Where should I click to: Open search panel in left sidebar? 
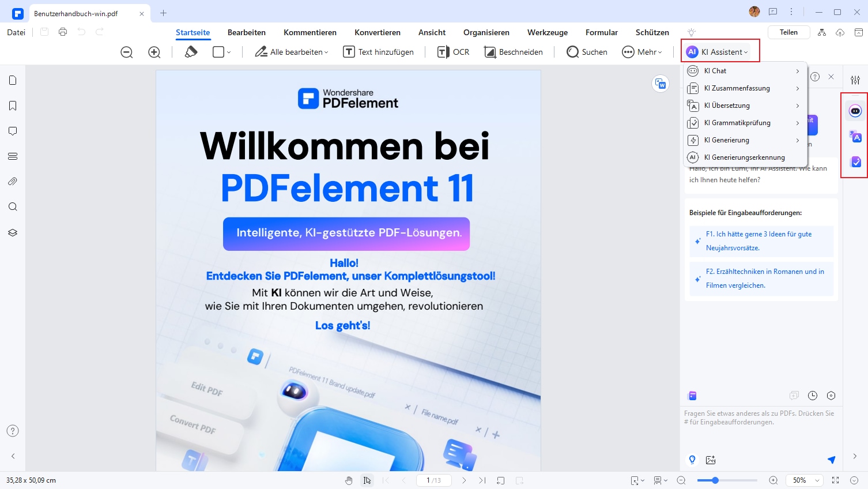13,207
